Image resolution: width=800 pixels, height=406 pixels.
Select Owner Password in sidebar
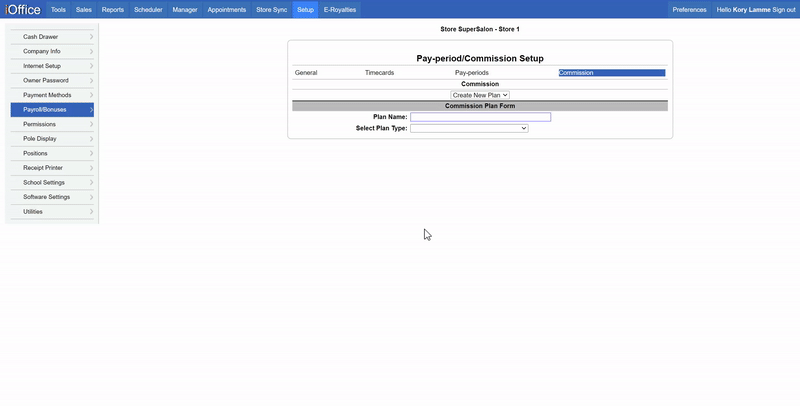click(x=52, y=81)
